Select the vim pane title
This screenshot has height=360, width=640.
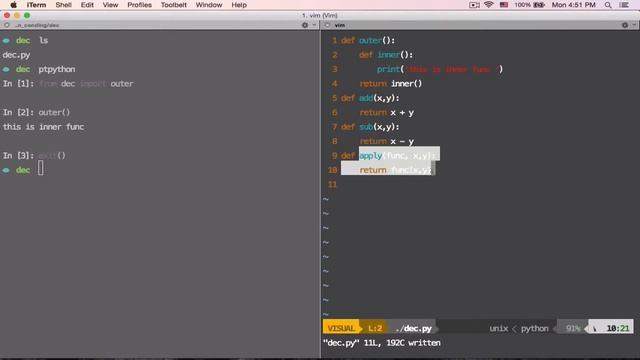click(x=340, y=25)
